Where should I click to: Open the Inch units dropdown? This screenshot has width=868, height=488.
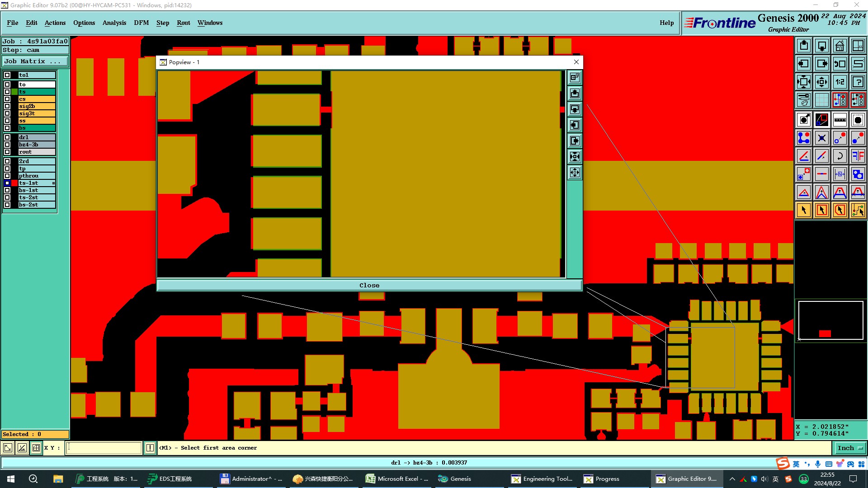click(850, 448)
